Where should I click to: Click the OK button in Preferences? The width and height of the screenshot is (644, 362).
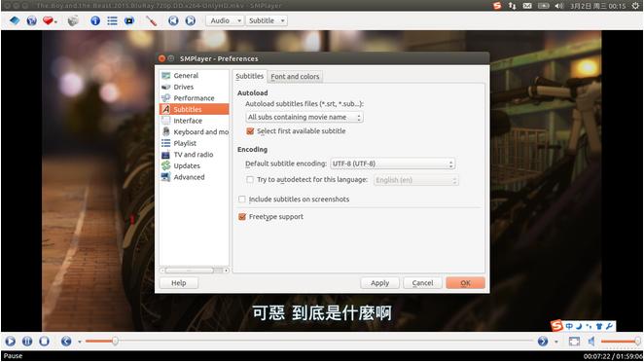[465, 283]
